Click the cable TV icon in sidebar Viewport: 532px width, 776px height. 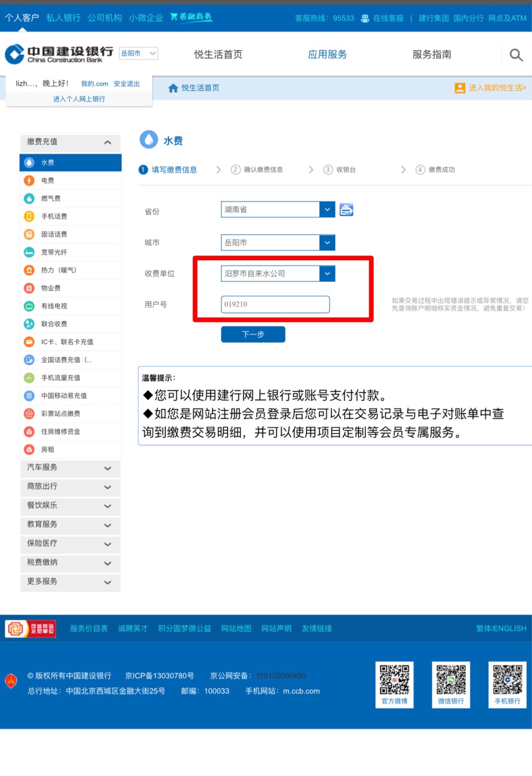click(x=29, y=306)
